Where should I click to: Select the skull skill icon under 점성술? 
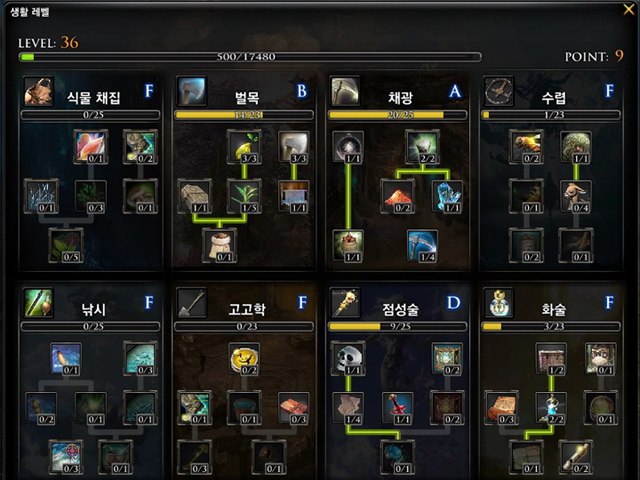pyautogui.click(x=348, y=358)
